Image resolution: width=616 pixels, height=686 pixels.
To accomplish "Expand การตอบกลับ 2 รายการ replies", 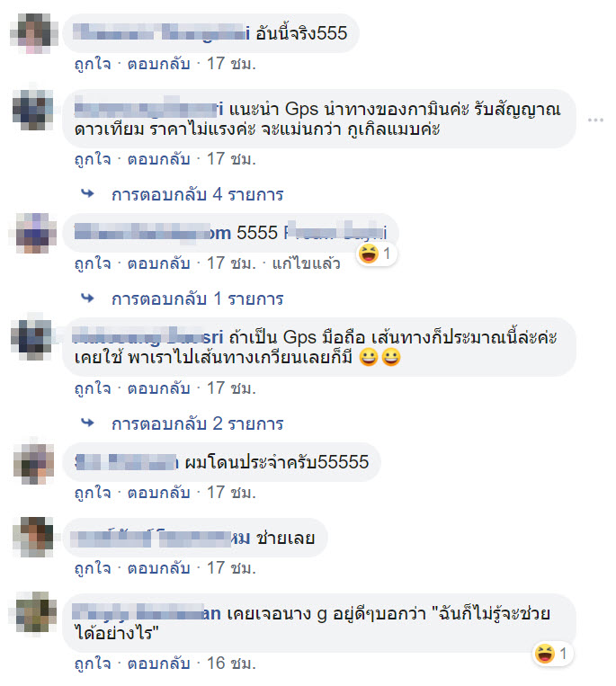I will [x=197, y=423].
